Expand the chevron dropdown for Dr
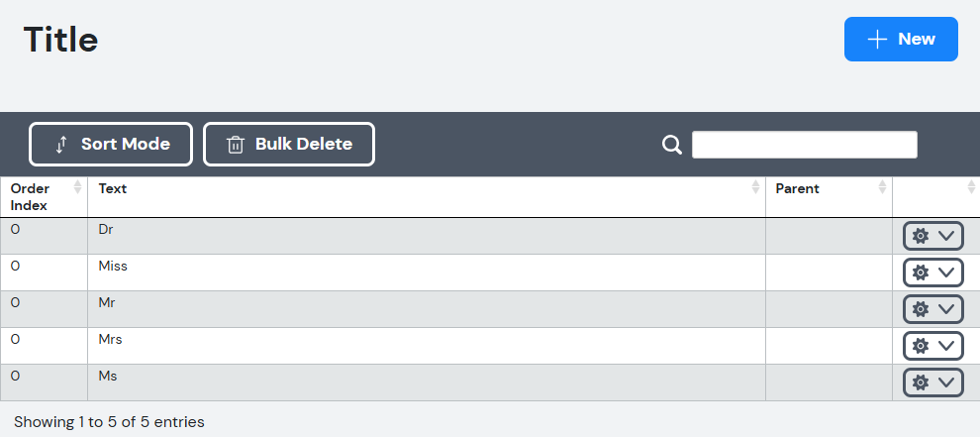This screenshot has width=980, height=437. (x=946, y=236)
